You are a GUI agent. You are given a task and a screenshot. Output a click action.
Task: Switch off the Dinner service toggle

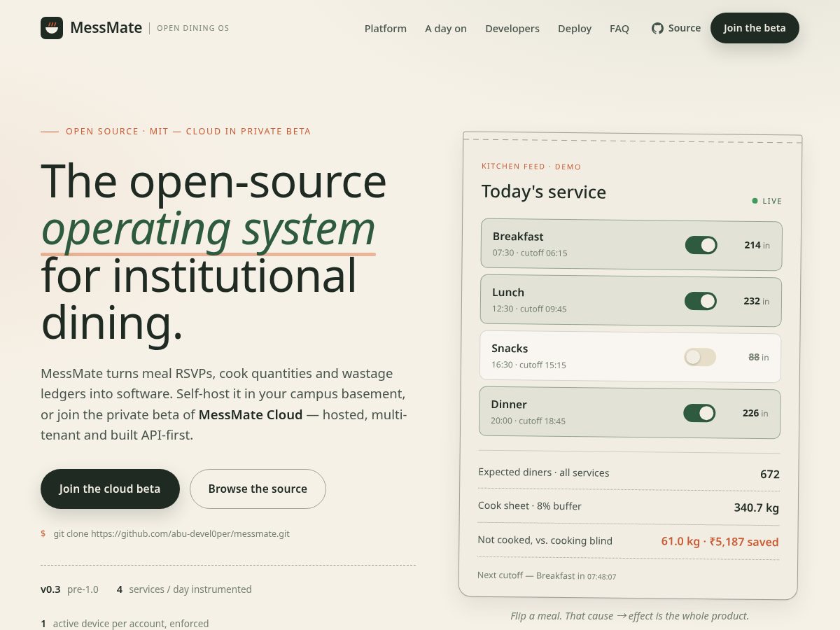tap(699, 413)
